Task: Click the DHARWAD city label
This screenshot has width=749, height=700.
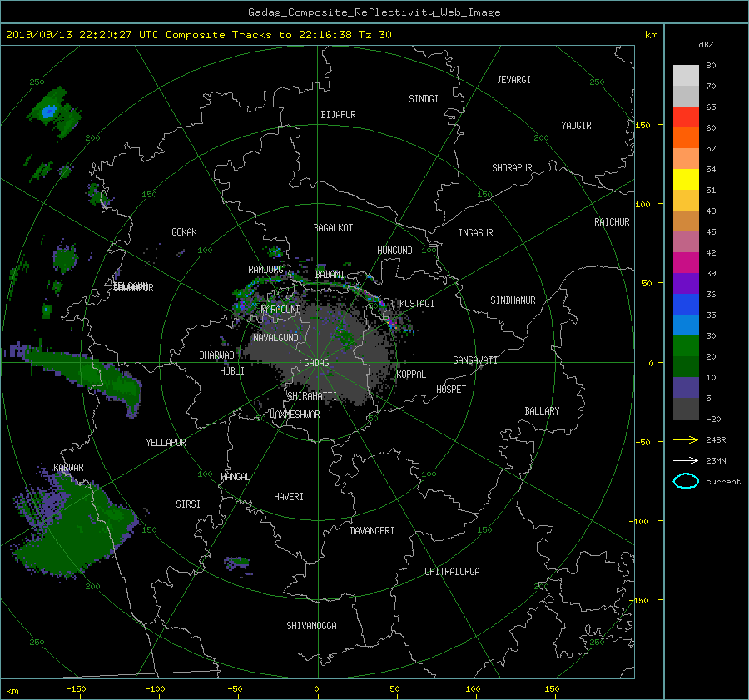Action: pos(216,355)
